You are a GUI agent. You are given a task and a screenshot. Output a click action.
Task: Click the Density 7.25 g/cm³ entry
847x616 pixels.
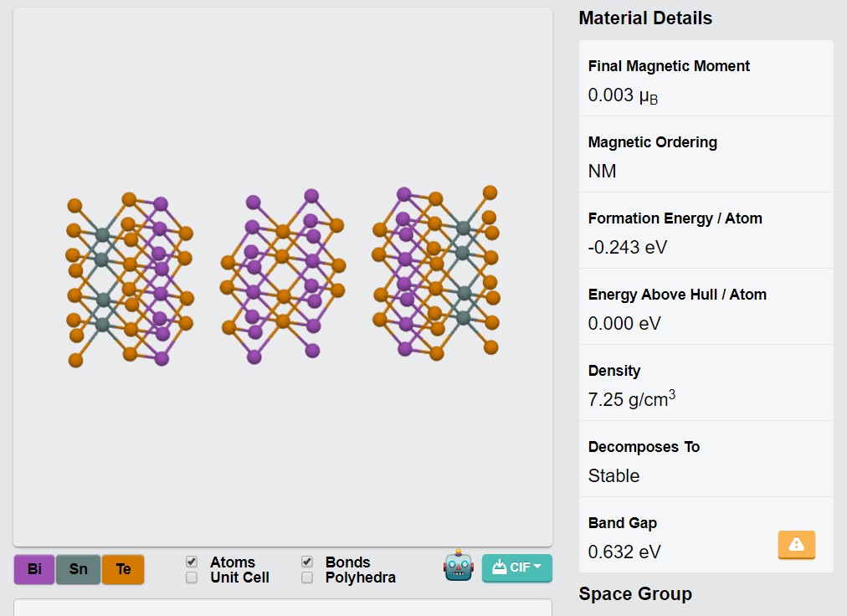click(706, 383)
